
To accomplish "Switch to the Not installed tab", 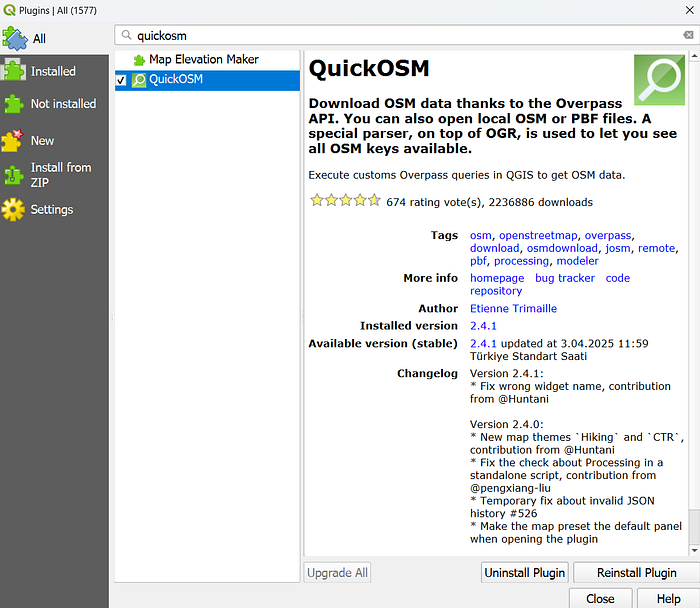I will click(54, 104).
